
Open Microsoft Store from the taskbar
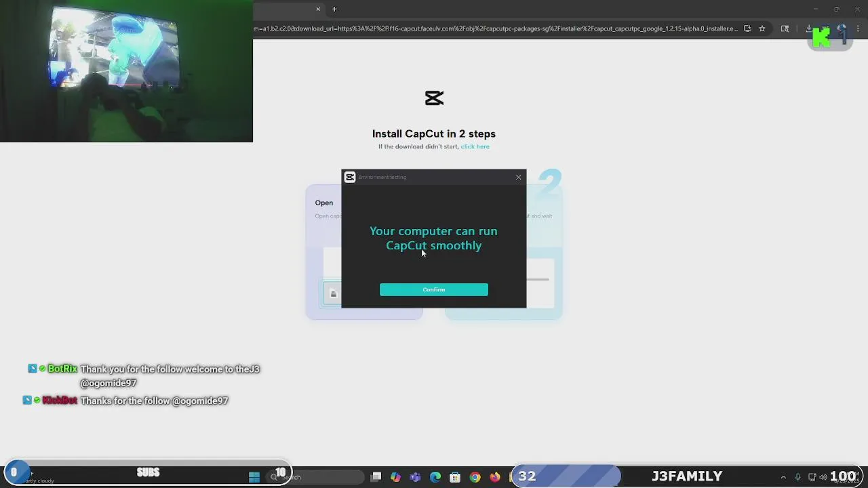coord(455,477)
